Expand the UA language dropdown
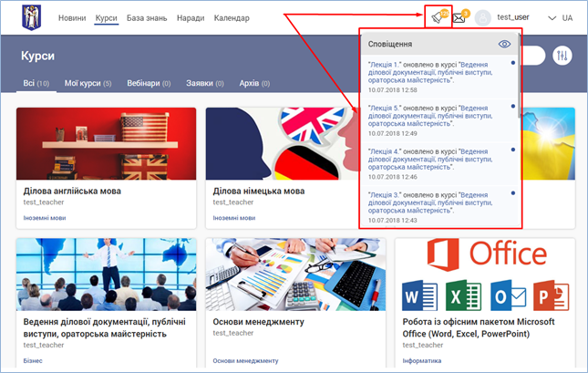588x373 pixels. (x=560, y=18)
